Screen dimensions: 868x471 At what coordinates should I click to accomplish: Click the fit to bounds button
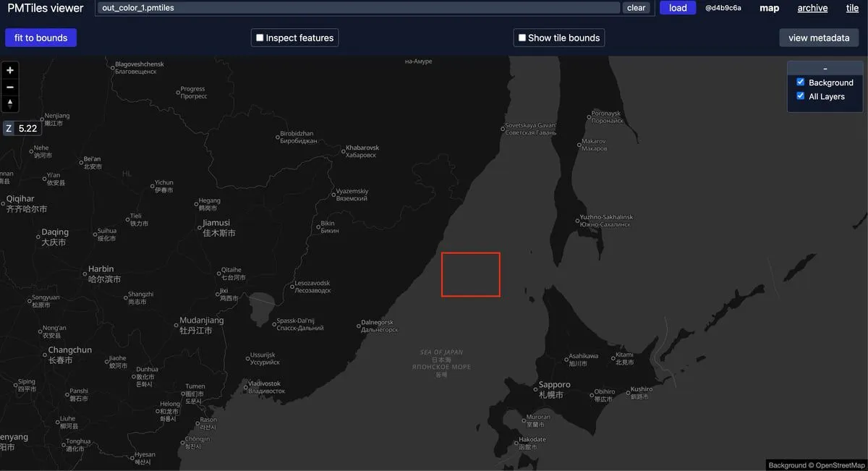(41, 38)
